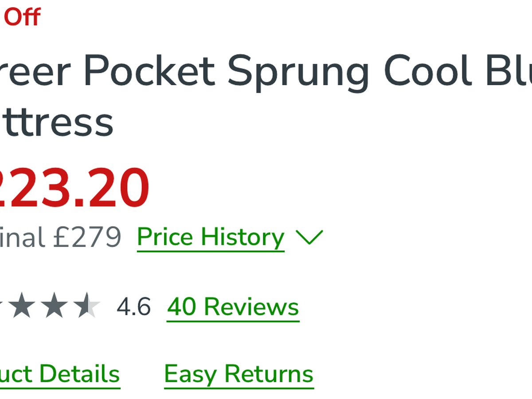Click the full star beside the partial star

pyautogui.click(x=54, y=306)
